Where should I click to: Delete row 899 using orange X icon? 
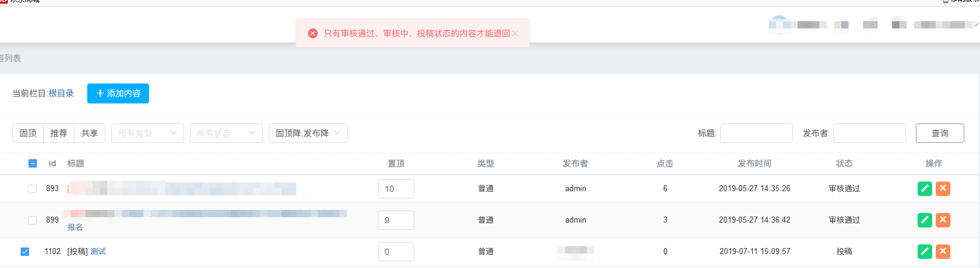[943, 220]
